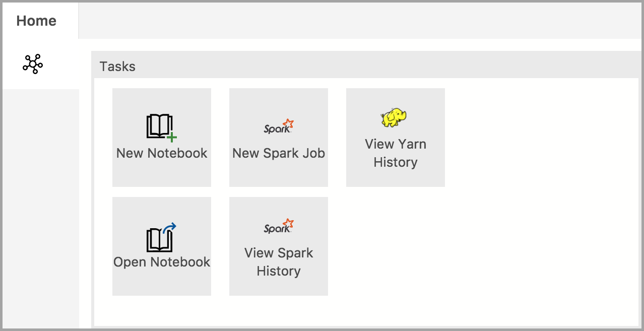Click the Open Notebook label
The image size is (644, 331).
162,262
